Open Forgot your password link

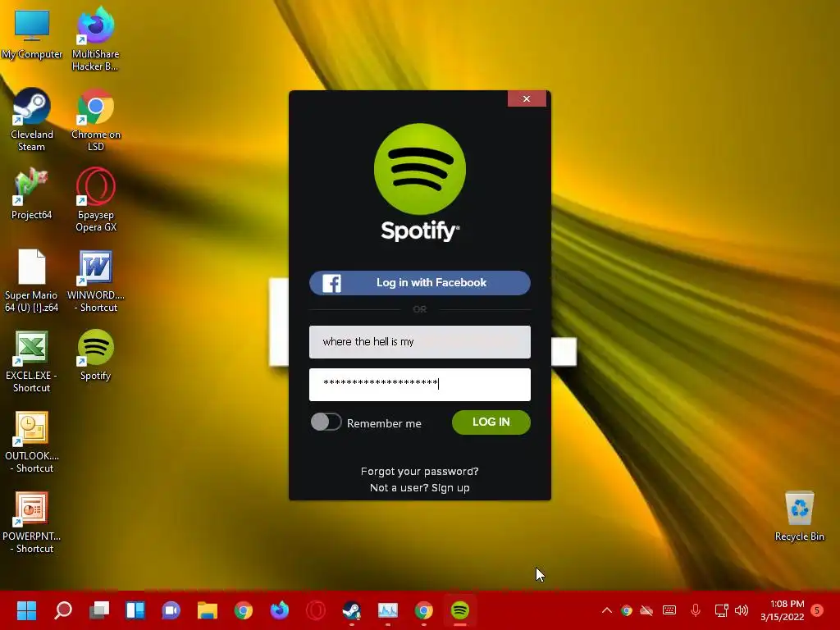tap(419, 472)
